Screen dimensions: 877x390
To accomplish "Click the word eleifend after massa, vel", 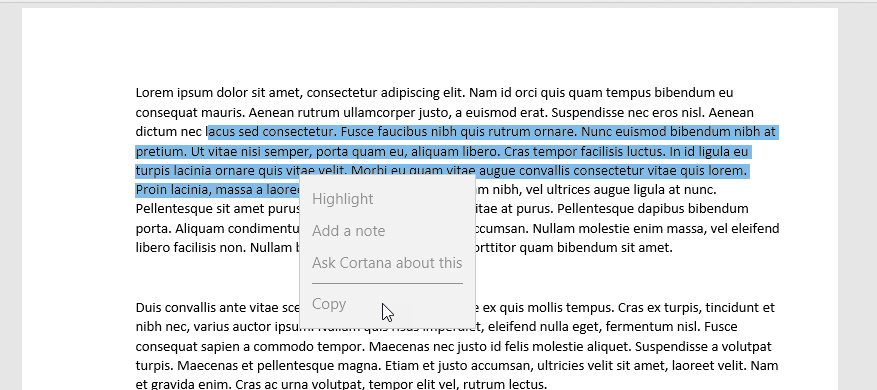I will [x=757, y=228].
